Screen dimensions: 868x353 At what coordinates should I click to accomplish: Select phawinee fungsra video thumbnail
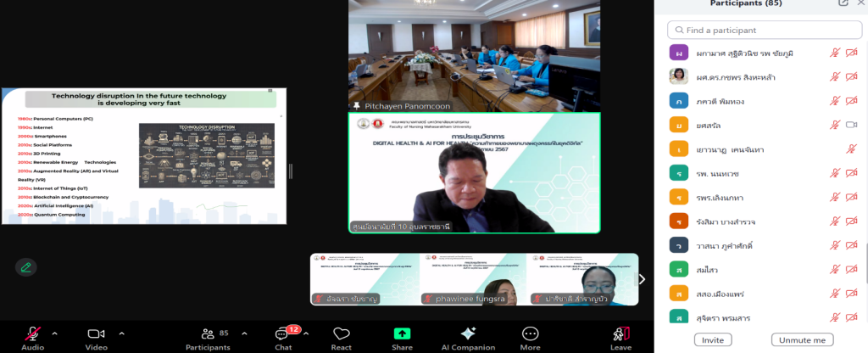(472, 279)
